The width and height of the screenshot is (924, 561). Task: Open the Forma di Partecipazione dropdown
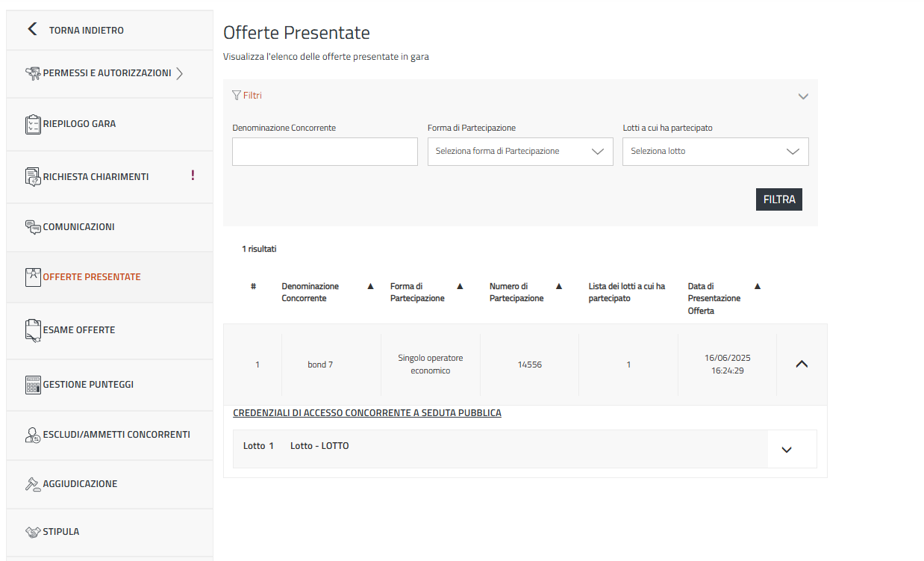coord(520,152)
